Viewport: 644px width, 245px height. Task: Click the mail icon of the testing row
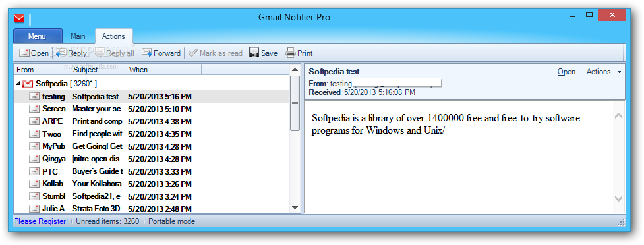tap(34, 96)
